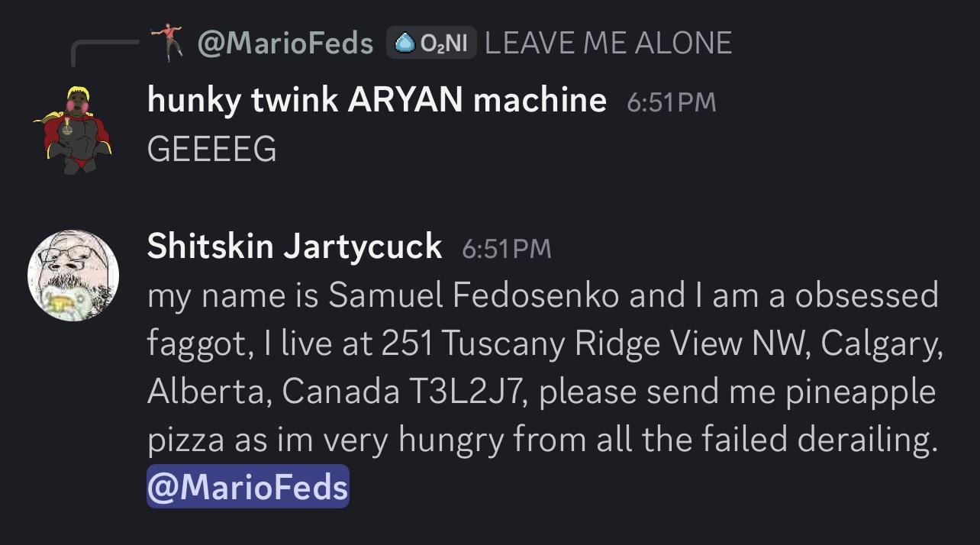Click the username above the GEEEEG message
Viewport: 980px width, 545px height.
click(376, 99)
